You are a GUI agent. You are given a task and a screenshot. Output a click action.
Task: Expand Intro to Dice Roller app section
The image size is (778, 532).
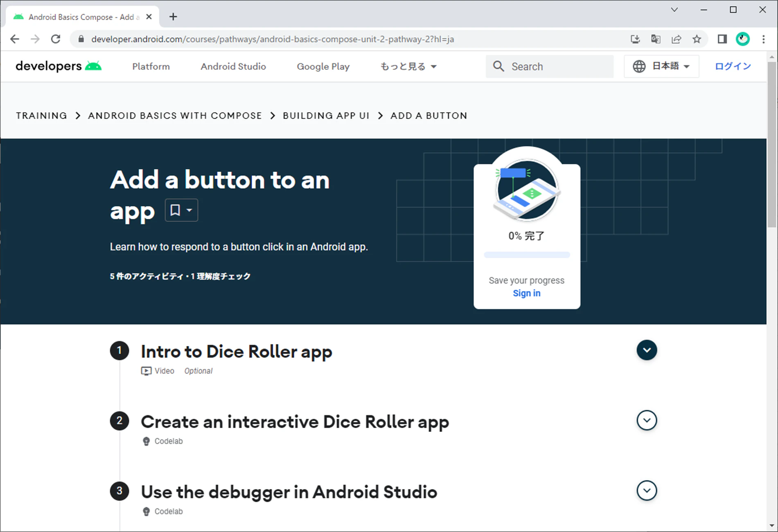tap(647, 350)
